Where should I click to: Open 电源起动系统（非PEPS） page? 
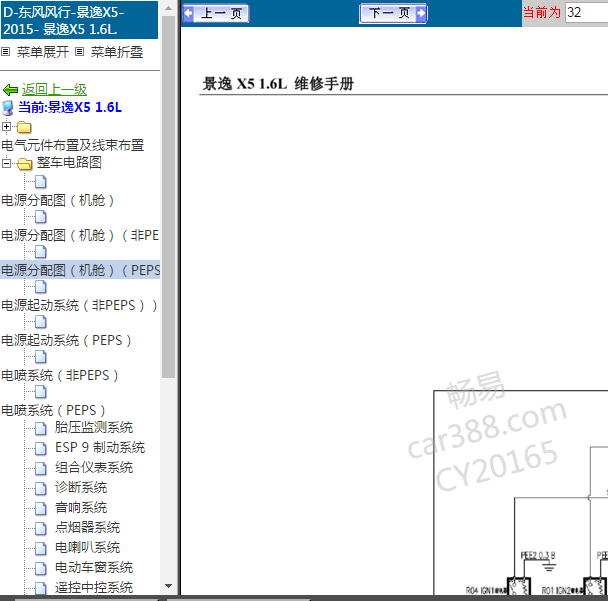click(79, 306)
